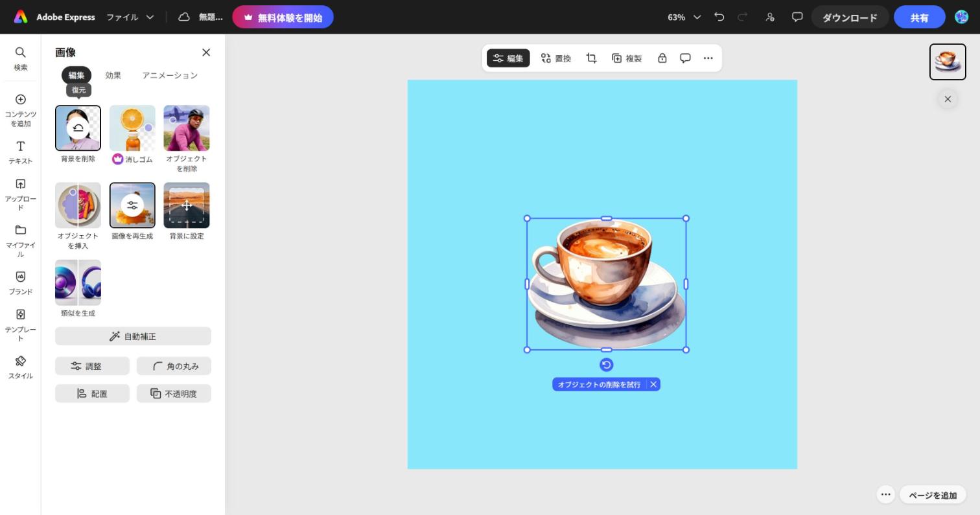Click the 編集 button in the floating toolbar
The height and width of the screenshot is (515, 980).
[x=508, y=58]
